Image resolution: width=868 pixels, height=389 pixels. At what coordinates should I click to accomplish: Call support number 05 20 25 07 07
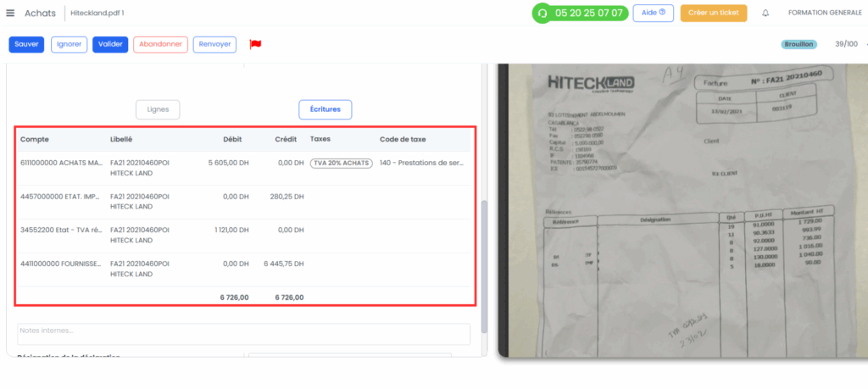tap(588, 14)
